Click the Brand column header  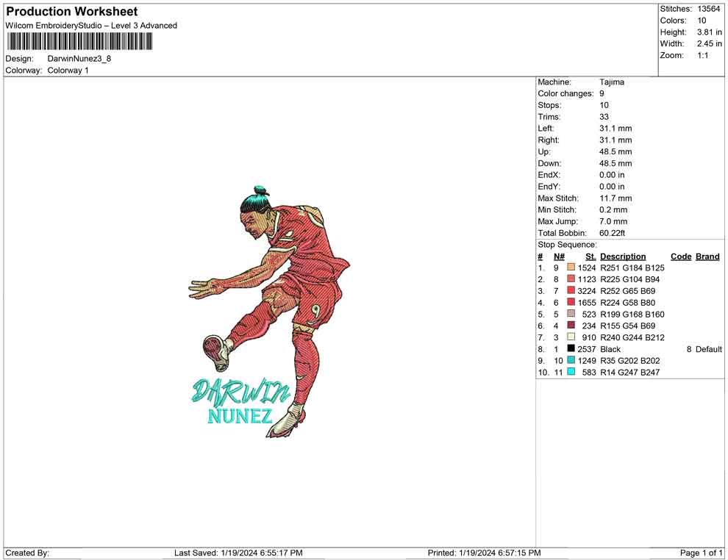click(707, 256)
